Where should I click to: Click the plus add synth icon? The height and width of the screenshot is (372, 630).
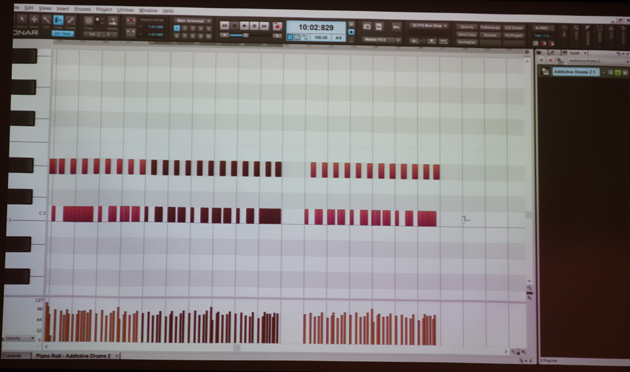click(x=542, y=60)
